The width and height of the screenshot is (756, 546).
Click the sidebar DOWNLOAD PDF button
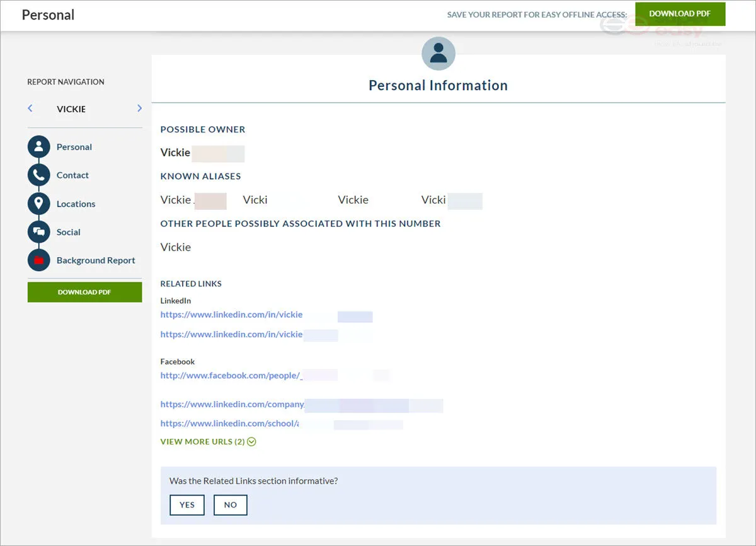[x=84, y=292]
